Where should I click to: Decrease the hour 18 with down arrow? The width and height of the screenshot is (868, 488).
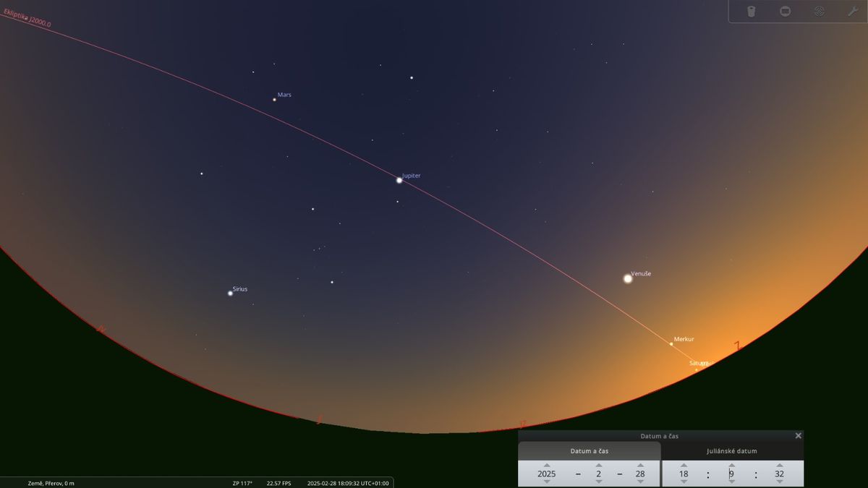pyautogui.click(x=684, y=481)
